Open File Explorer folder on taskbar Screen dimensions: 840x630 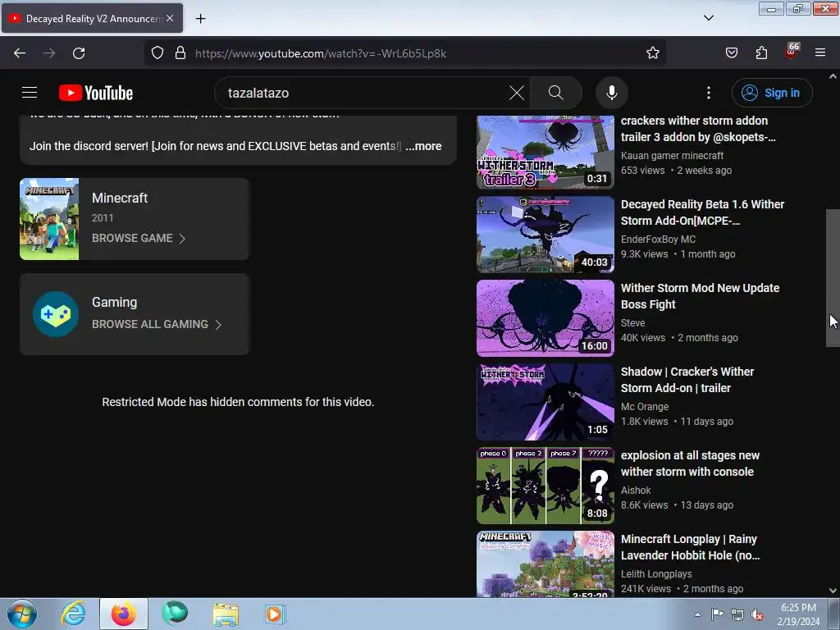pos(226,614)
